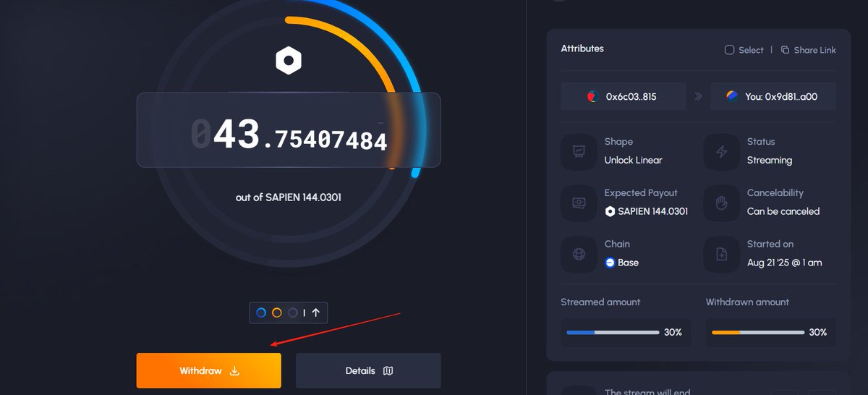Image resolution: width=868 pixels, height=395 pixels.
Task: Click the Chain globe icon
Action: [x=579, y=254]
